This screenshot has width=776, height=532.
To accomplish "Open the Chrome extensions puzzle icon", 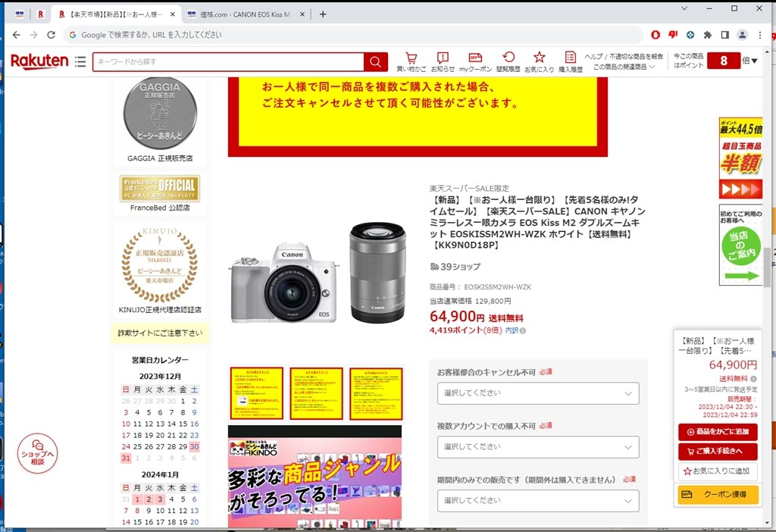I will [x=708, y=35].
